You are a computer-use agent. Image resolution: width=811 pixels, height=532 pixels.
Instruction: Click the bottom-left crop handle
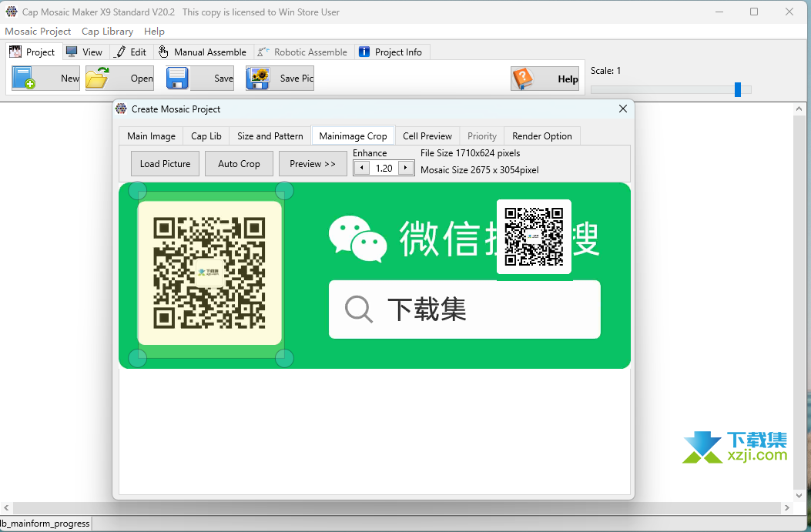pos(137,358)
